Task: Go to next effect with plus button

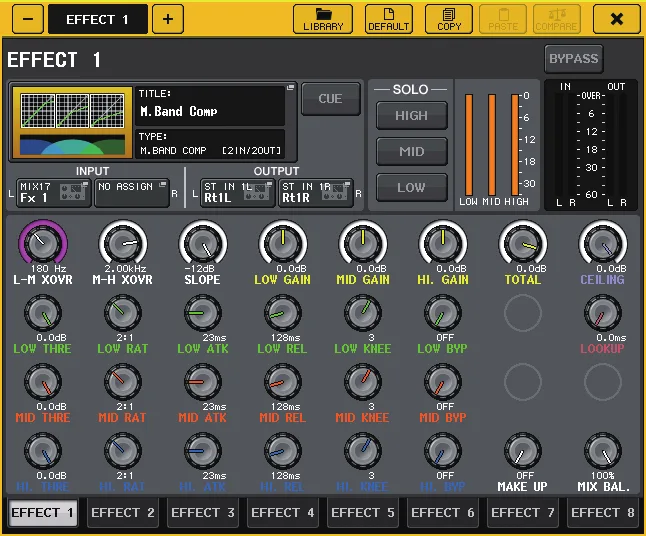Action: [x=168, y=19]
